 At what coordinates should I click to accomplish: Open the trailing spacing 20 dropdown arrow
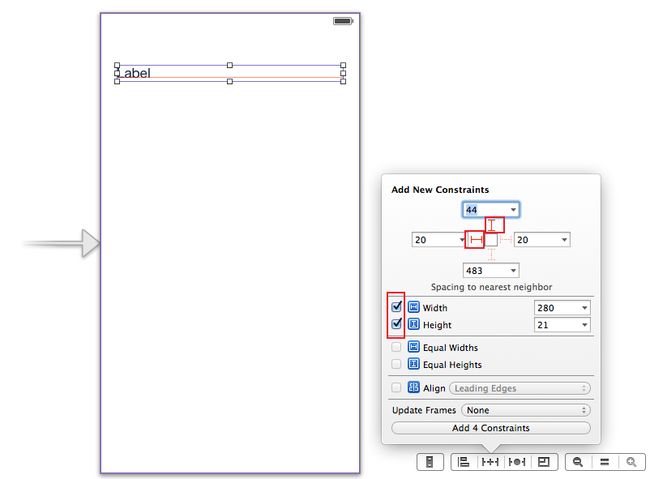pos(564,240)
